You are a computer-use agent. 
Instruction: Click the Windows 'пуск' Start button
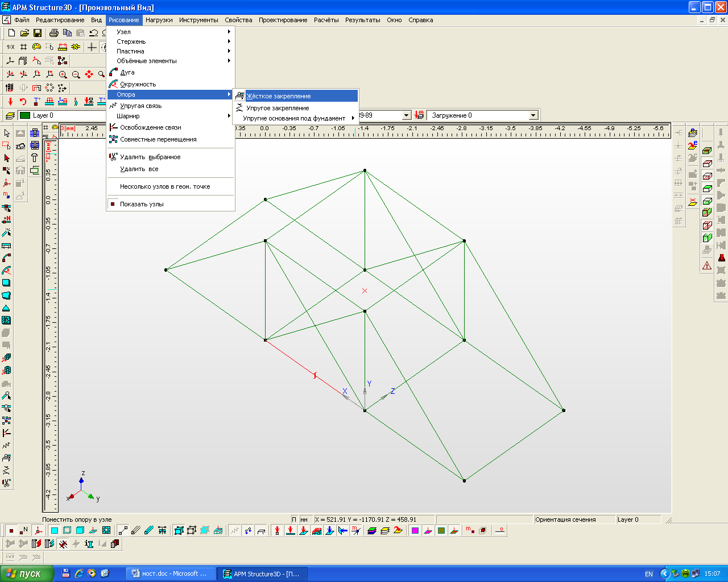(27, 573)
